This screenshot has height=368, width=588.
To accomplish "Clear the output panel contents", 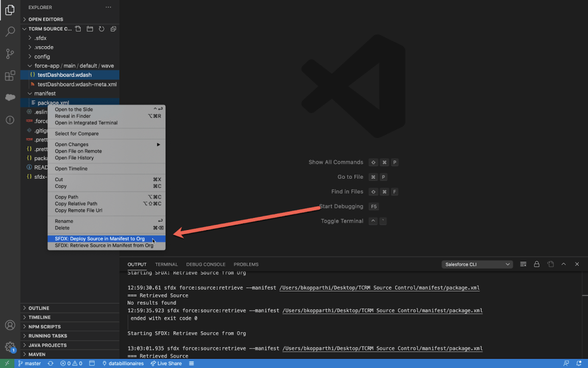I will tap(523, 264).
